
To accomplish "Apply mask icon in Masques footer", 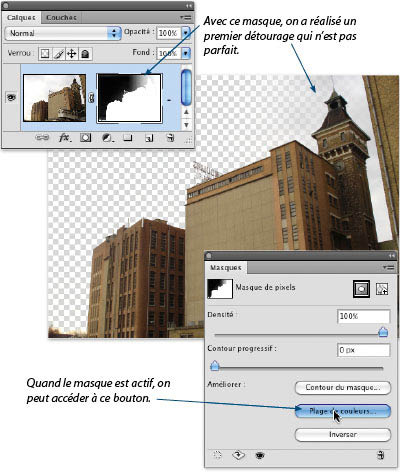I will click(x=238, y=455).
